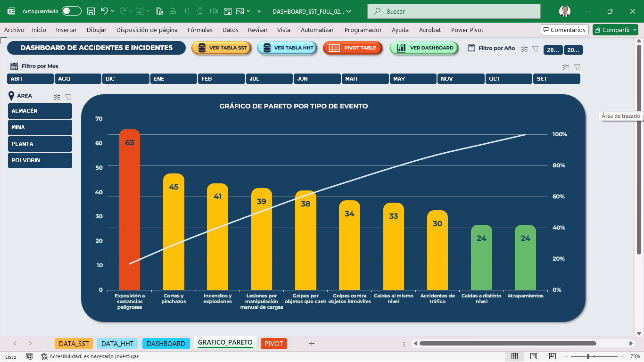Select the first year slicer button

(553, 50)
